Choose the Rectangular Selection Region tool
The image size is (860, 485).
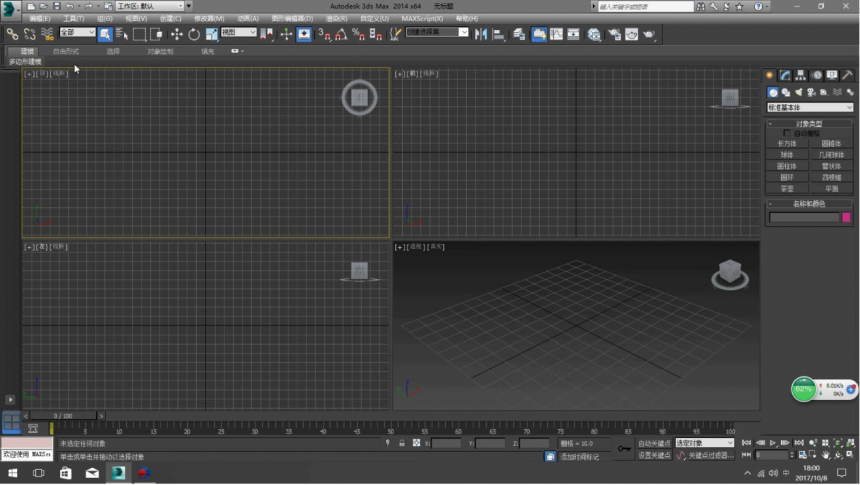[139, 34]
